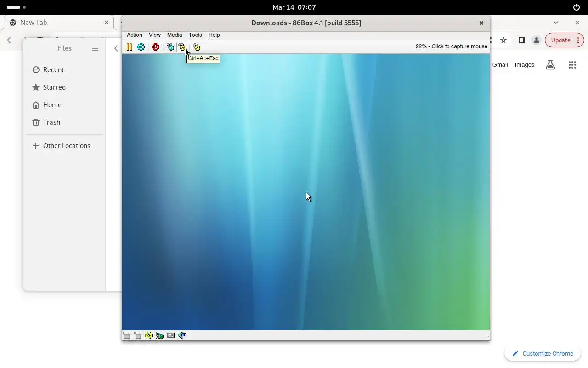588x368 pixels.
Task: Pause emulation with the 86Box pause icon
Action: point(130,47)
